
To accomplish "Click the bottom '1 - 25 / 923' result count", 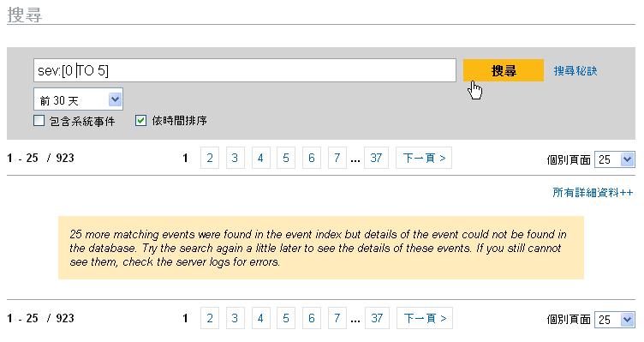I will pyautogui.click(x=40, y=318).
